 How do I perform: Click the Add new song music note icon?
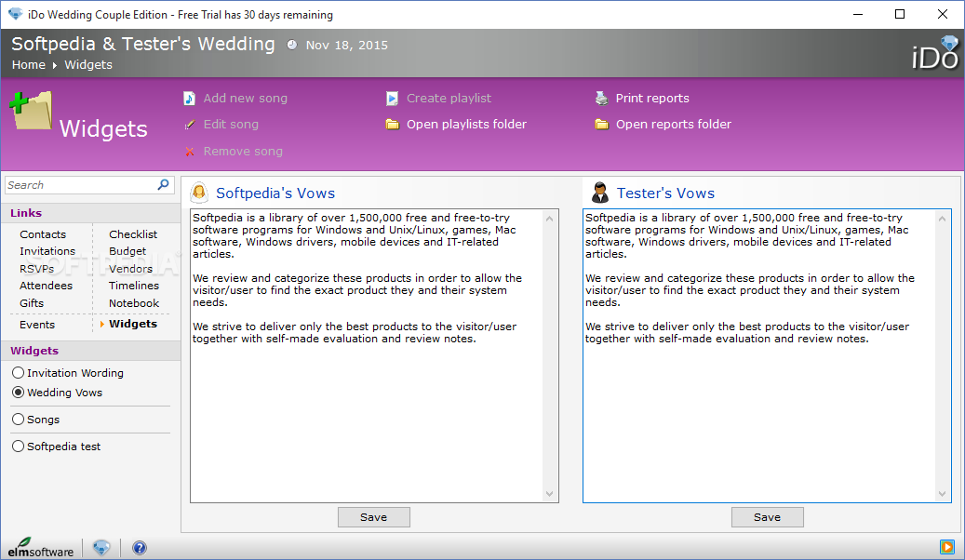[x=190, y=99]
